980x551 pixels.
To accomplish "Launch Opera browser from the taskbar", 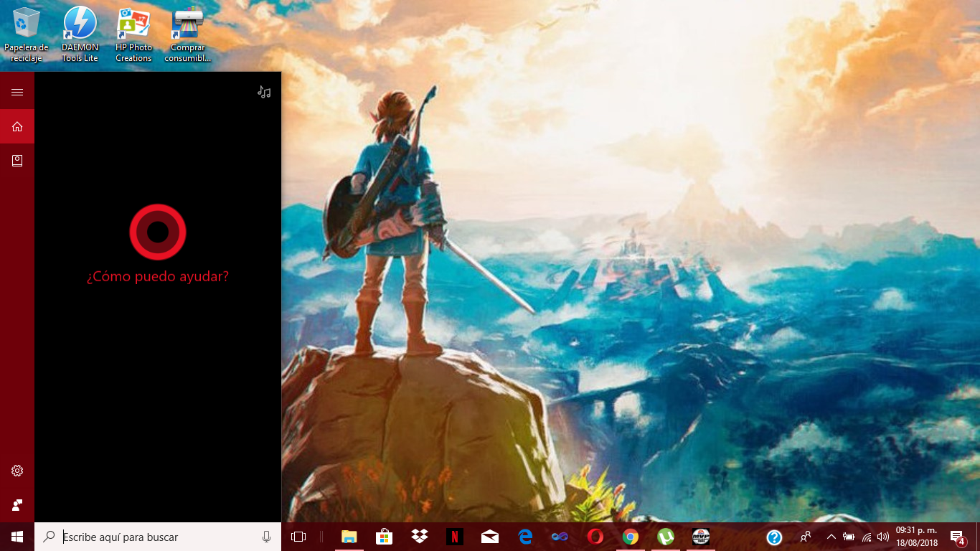I will [595, 537].
